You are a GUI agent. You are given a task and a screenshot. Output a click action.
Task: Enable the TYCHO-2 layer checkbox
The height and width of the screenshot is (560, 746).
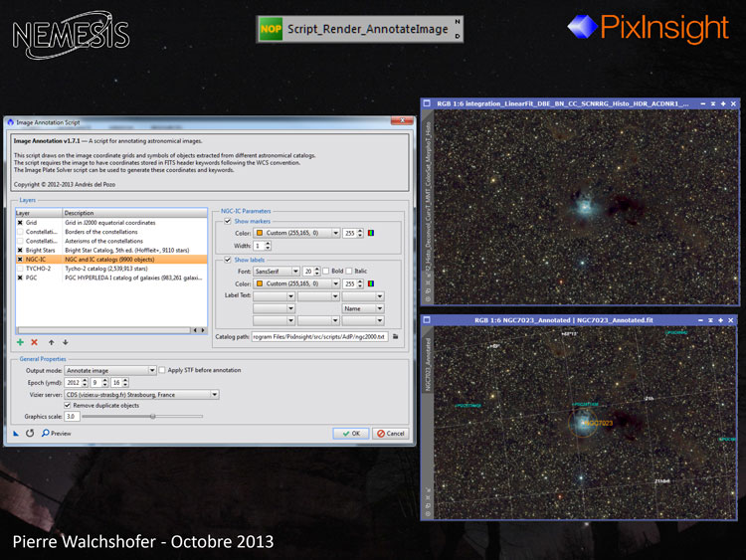tap(20, 269)
